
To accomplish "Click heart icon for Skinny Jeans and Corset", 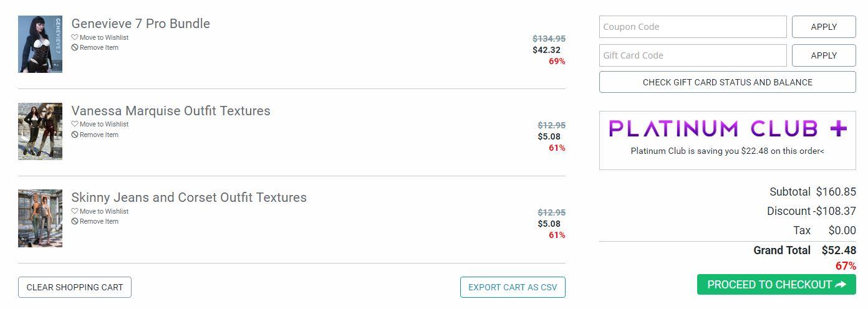I will pyautogui.click(x=75, y=211).
